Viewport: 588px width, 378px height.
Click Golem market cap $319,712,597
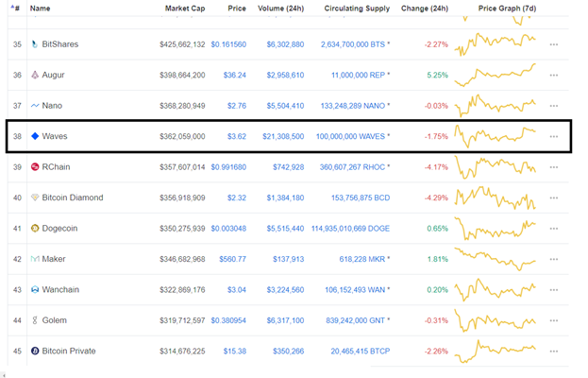[182, 320]
